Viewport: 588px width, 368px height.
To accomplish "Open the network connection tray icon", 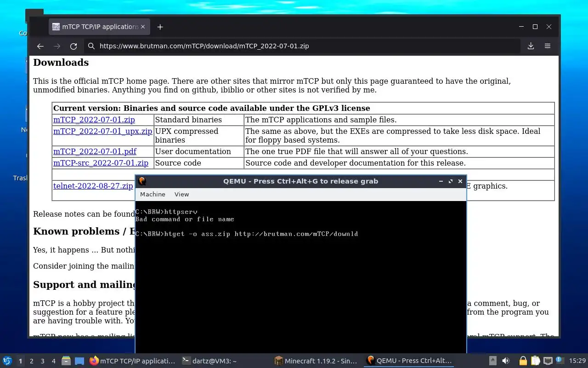I will 548,361.
